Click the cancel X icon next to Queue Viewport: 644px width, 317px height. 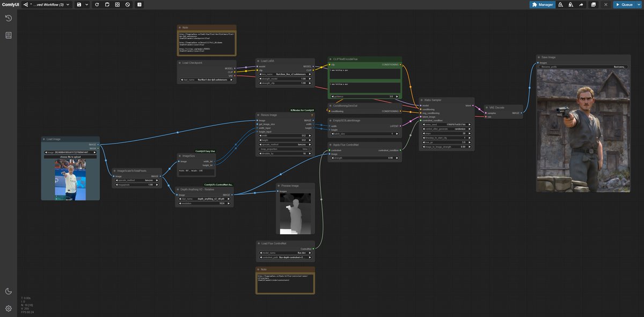(606, 4)
